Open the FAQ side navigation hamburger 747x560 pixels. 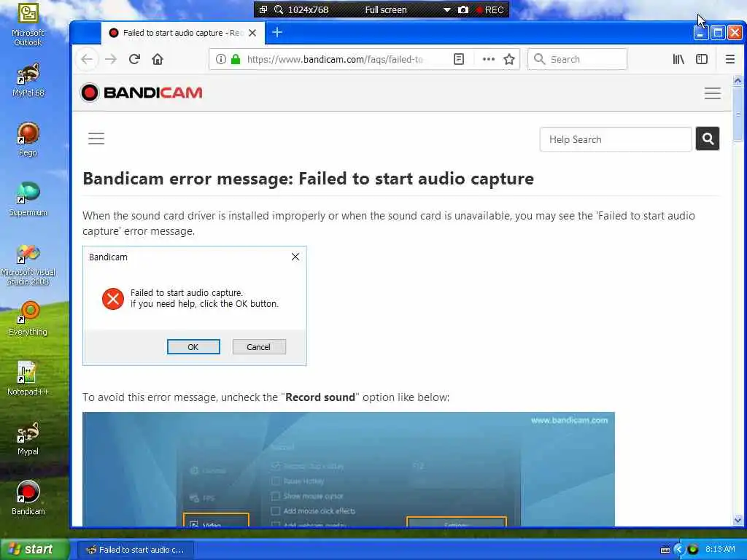pos(96,139)
